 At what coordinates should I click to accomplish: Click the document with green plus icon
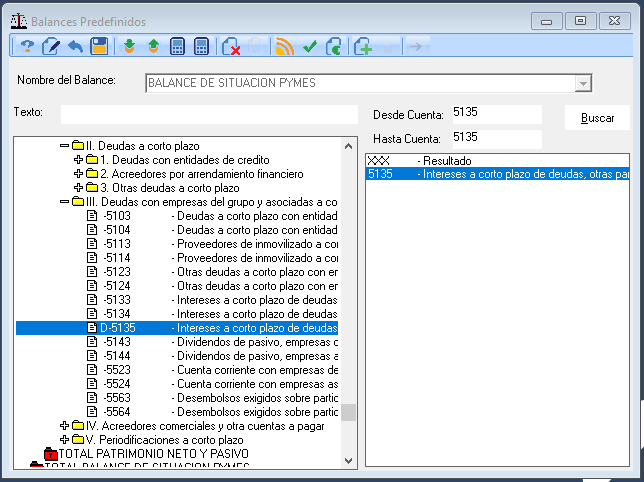tap(363, 46)
